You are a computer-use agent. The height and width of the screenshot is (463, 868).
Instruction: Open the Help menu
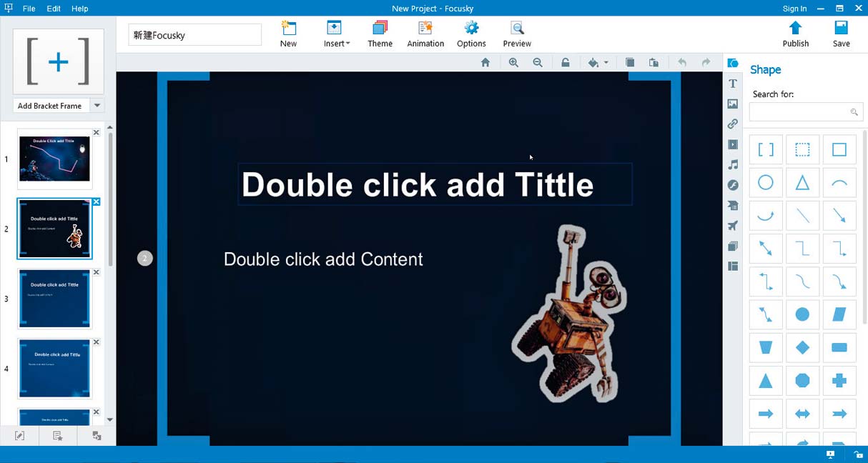80,9
